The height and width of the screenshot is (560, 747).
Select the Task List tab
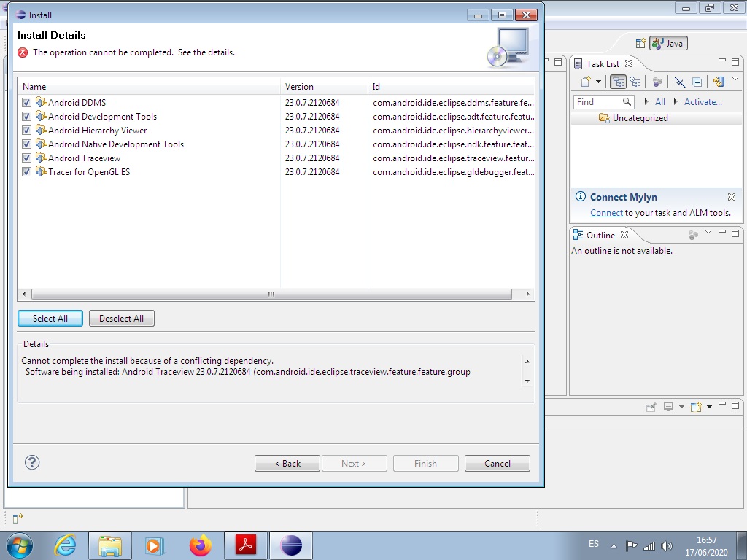pos(603,64)
